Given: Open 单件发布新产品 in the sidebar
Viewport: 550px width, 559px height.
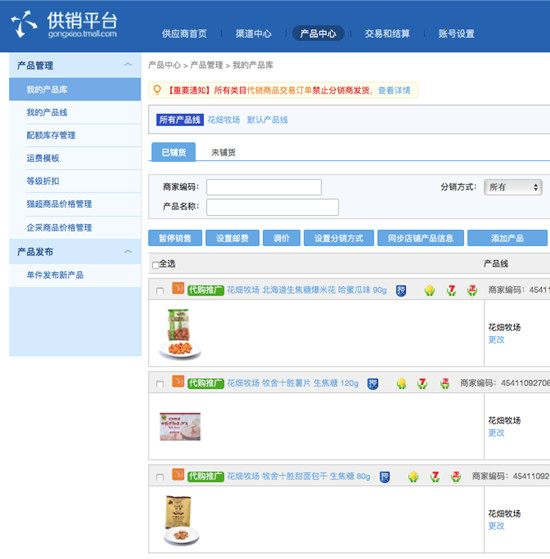Looking at the screenshot, I should (x=55, y=275).
